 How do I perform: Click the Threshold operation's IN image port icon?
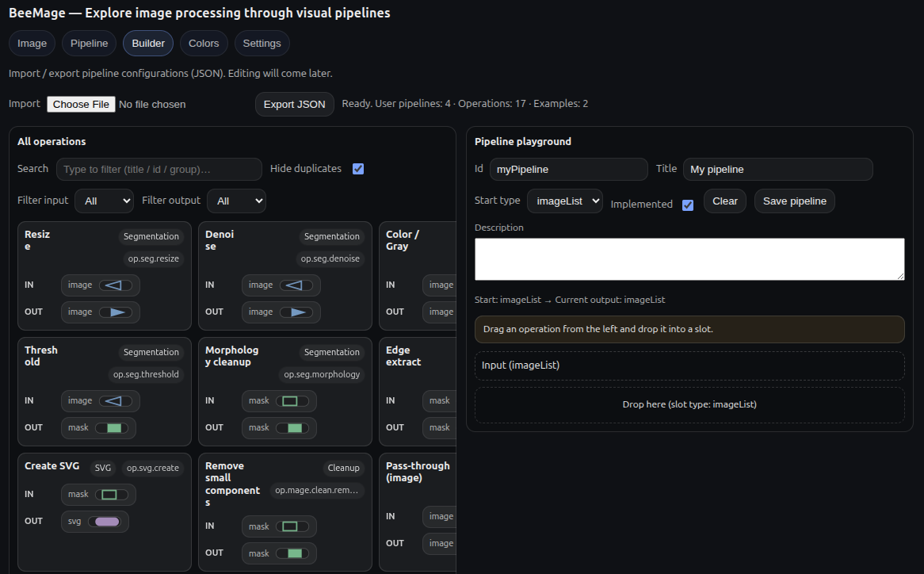(x=116, y=401)
